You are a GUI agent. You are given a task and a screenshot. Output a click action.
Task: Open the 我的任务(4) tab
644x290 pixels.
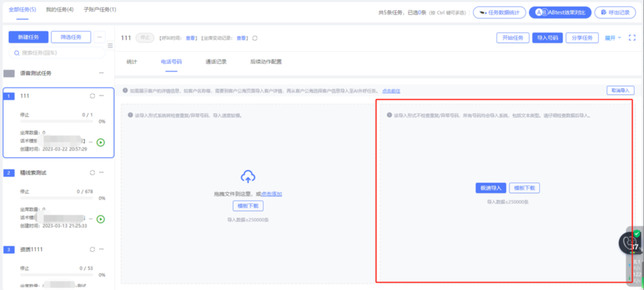coord(60,10)
